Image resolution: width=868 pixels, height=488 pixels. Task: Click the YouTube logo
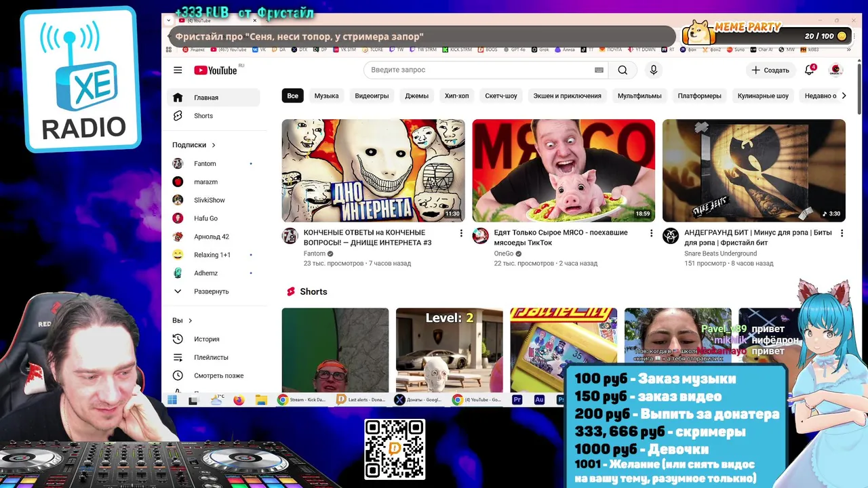pyautogui.click(x=215, y=70)
